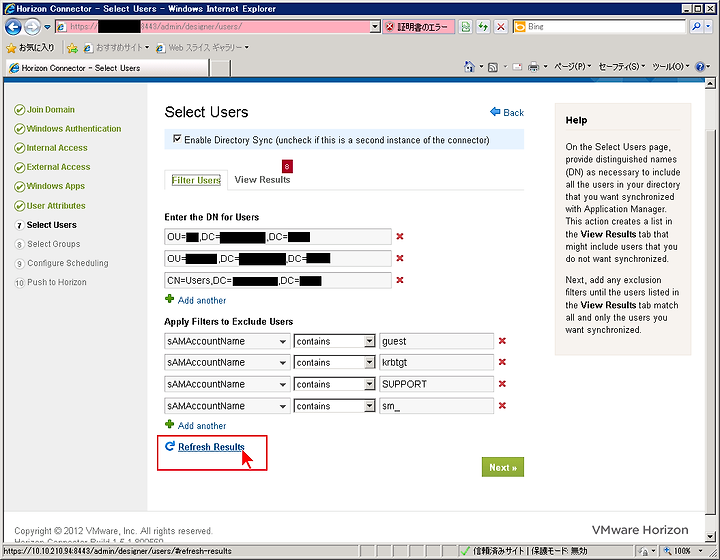
Task: Click the Bing search magnifier icon
Action: [x=696, y=27]
